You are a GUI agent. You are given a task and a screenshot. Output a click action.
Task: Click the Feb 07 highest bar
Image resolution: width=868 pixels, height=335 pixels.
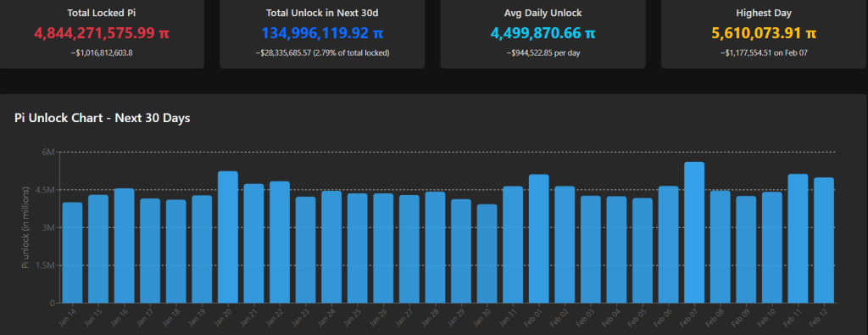[694, 232]
